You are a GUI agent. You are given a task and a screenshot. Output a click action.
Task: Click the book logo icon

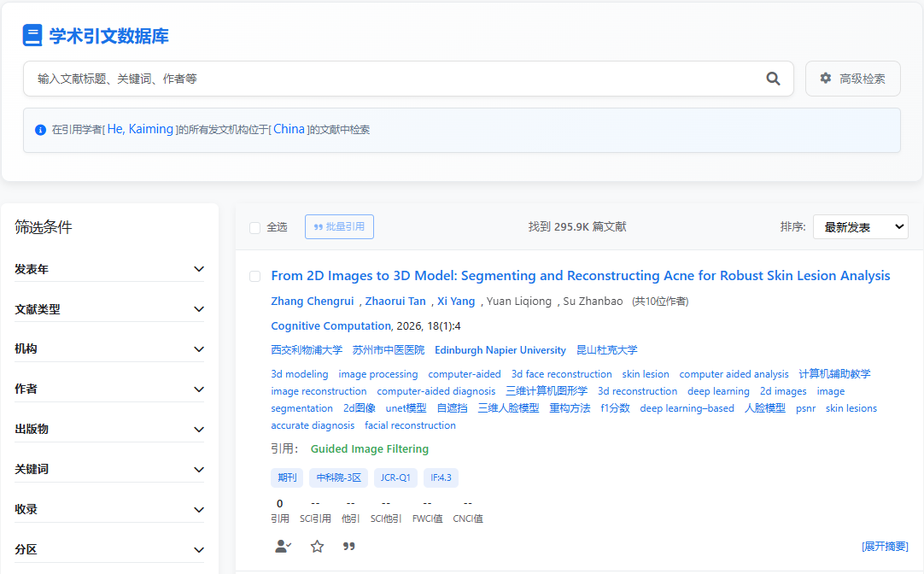tap(32, 36)
